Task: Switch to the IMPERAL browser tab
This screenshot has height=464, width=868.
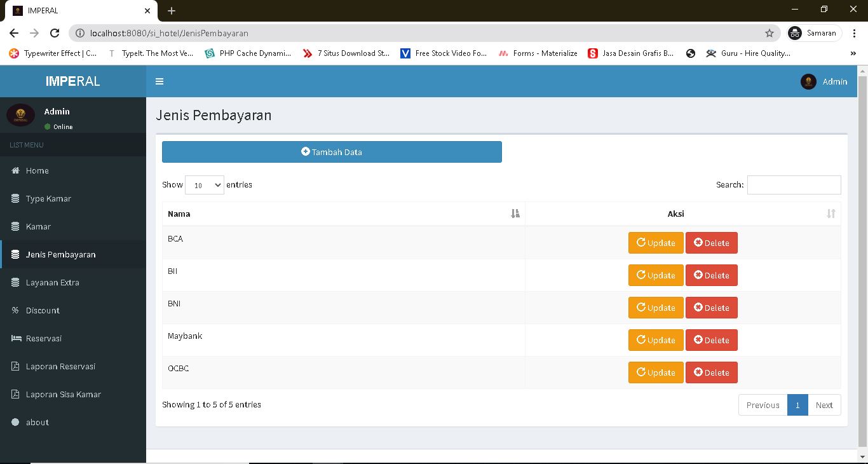Action: [76, 10]
